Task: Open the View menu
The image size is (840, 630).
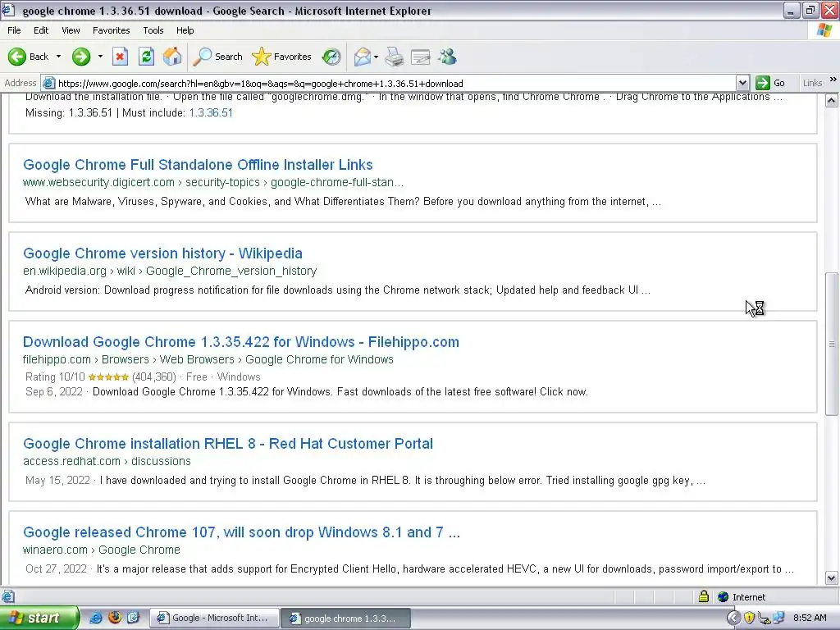Action: click(x=71, y=30)
